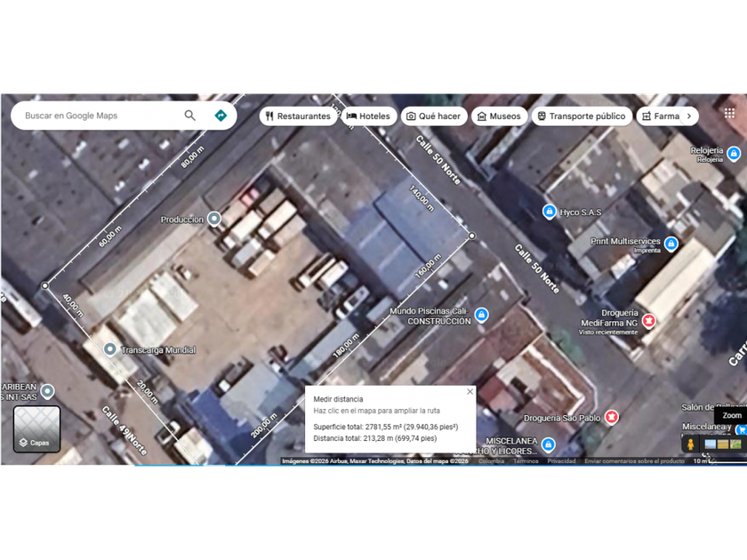Open the Google apps grid
This screenshot has width=747, height=560.
coord(729,114)
